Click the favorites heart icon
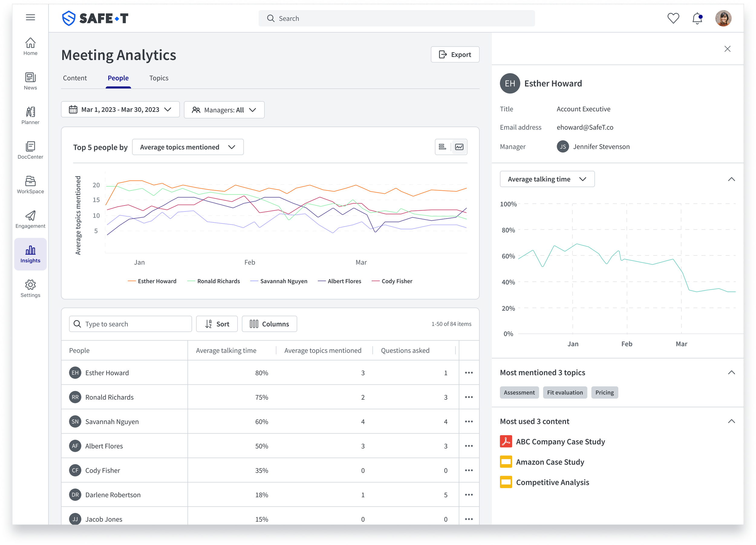Viewport: 756px width, 545px height. click(x=673, y=18)
